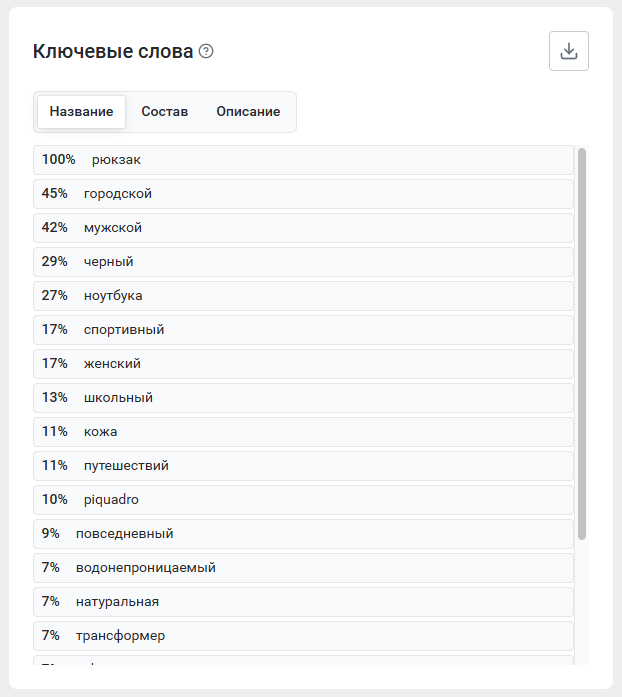Click the мужской 42% row
The height and width of the screenshot is (697, 622).
303,228
